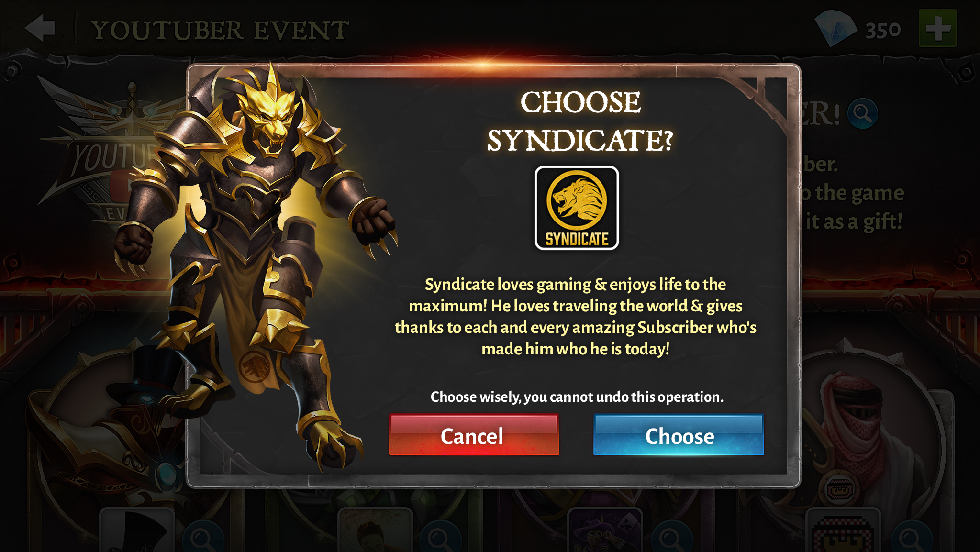
Task: Go back using the arrow icon
Action: [41, 28]
